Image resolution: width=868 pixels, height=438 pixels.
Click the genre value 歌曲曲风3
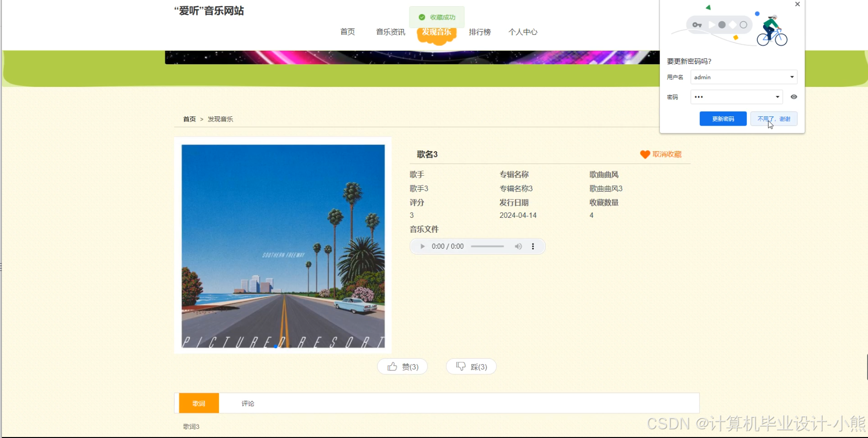tap(606, 189)
